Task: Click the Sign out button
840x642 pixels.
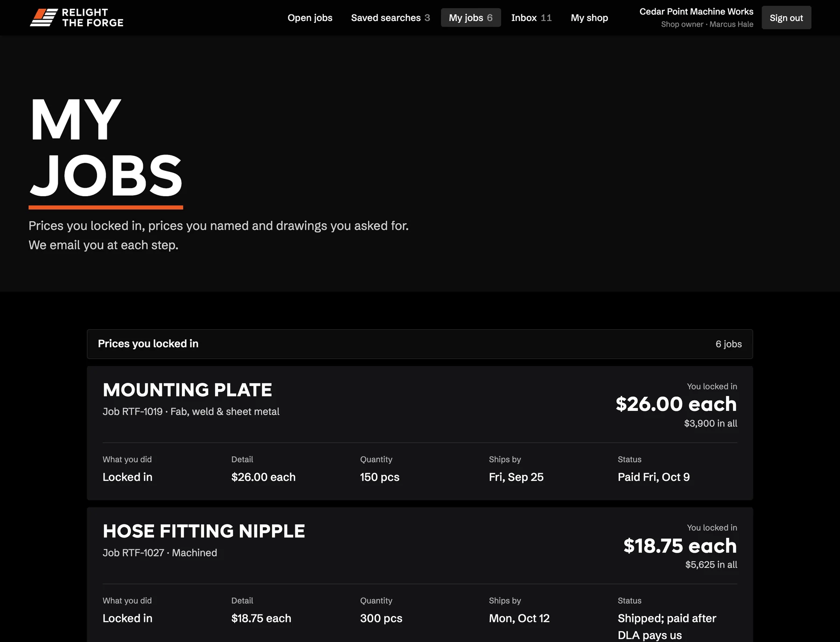Action: coord(786,18)
